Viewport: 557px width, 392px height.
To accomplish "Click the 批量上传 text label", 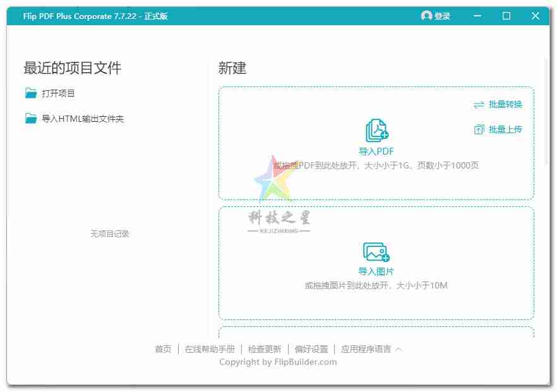I will (x=505, y=129).
